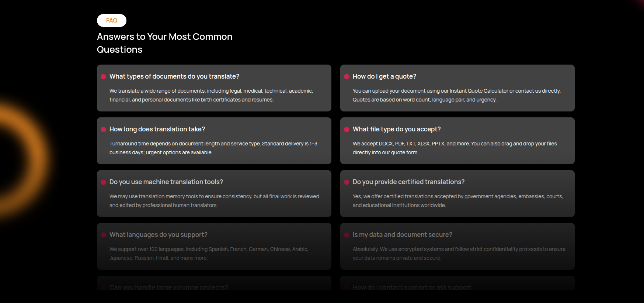Click the red dot beside 'What types of documents do you translate?'

tap(104, 77)
